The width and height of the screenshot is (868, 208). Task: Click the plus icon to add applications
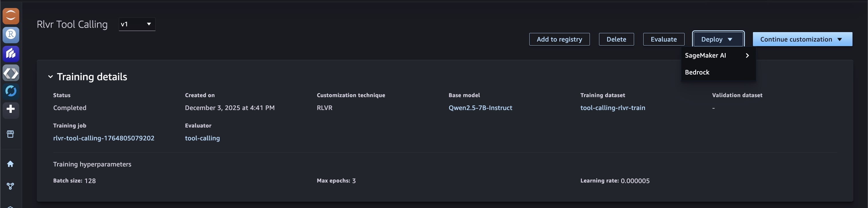point(11,109)
